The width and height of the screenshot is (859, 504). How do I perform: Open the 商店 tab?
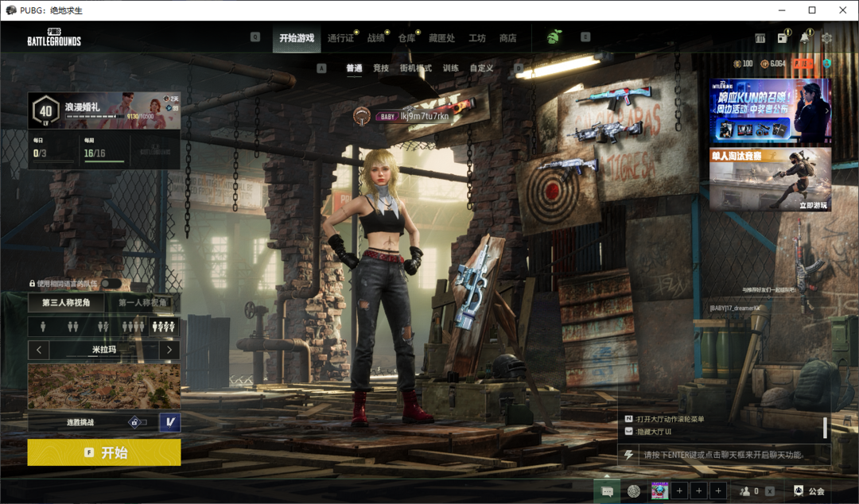(x=507, y=38)
